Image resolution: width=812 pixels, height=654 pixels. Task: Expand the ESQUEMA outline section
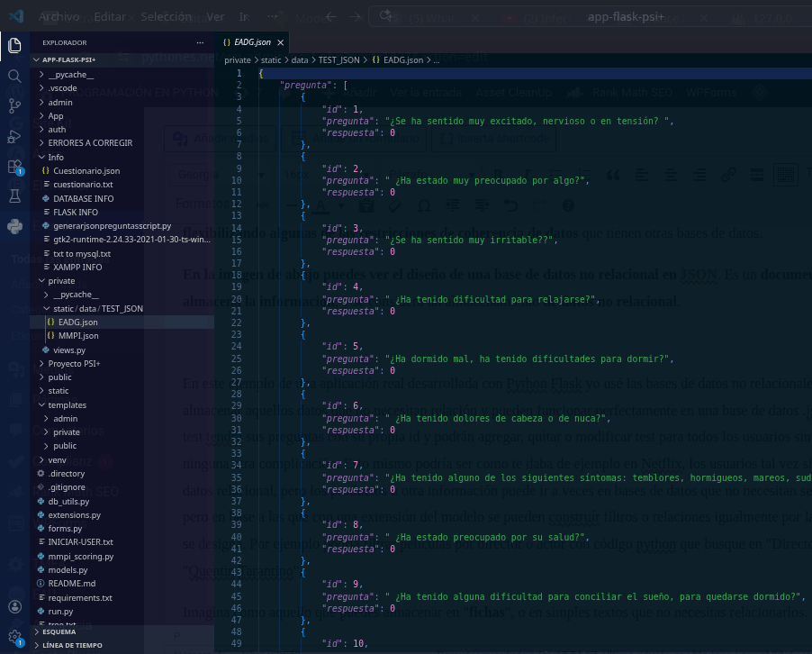click(59, 631)
